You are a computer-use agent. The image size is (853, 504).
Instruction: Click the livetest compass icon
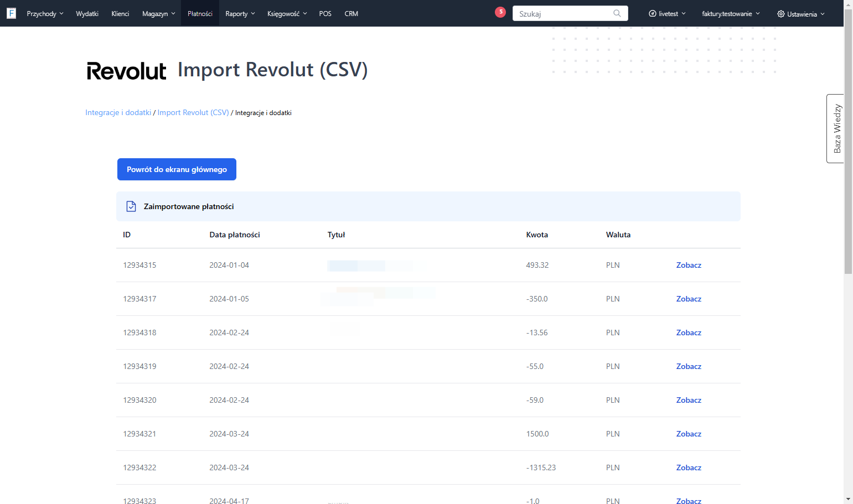pyautogui.click(x=653, y=14)
